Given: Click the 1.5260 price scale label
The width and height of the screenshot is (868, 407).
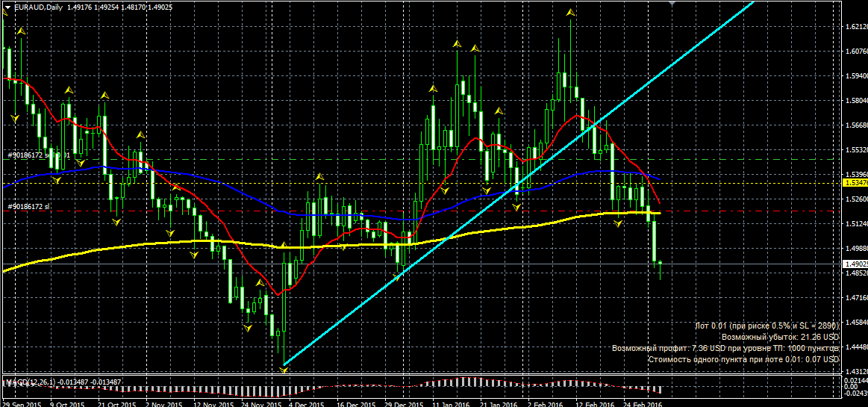Looking at the screenshot, I should (x=855, y=199).
